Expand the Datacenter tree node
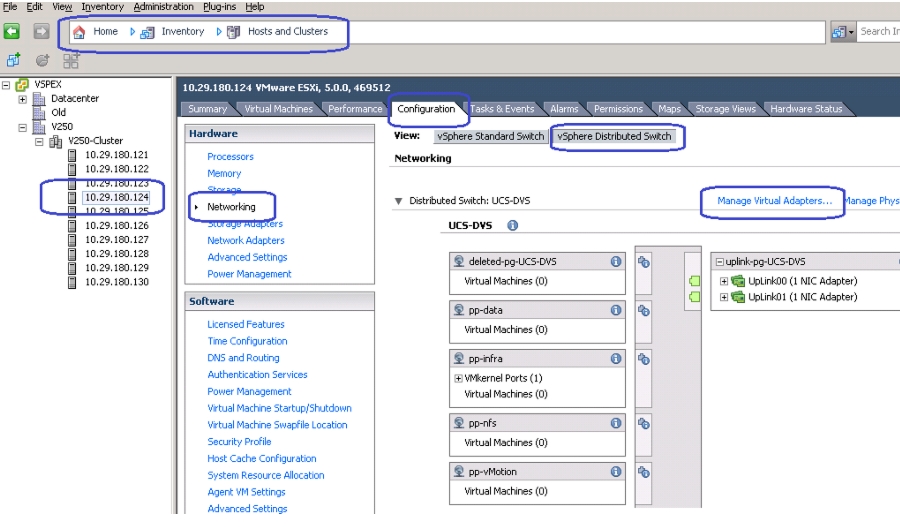The width and height of the screenshot is (900, 527). point(22,99)
